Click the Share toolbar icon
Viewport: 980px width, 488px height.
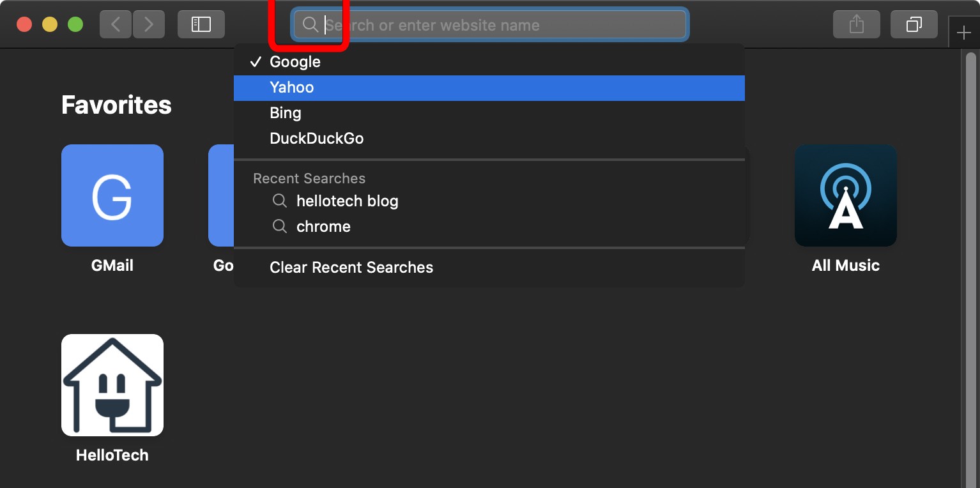[x=856, y=24]
